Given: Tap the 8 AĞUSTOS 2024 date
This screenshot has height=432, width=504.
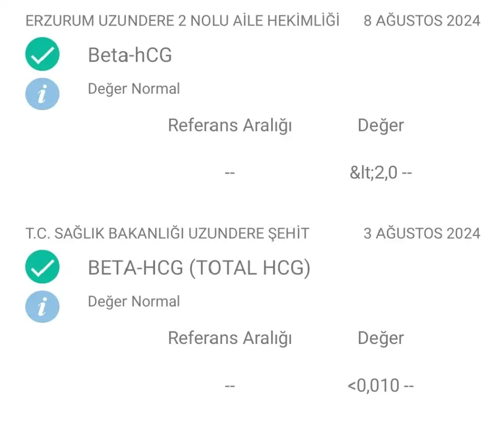Looking at the screenshot, I should [422, 21].
